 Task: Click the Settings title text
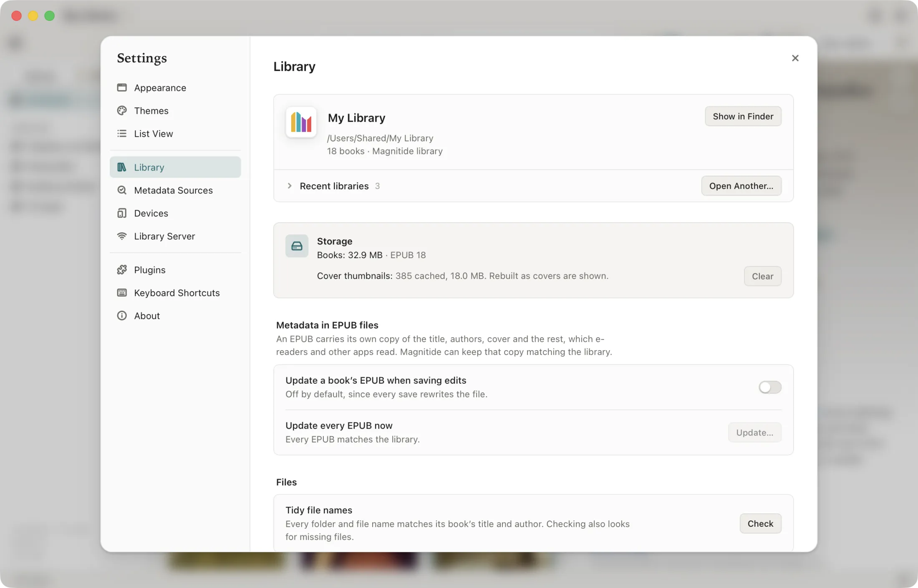(142, 58)
